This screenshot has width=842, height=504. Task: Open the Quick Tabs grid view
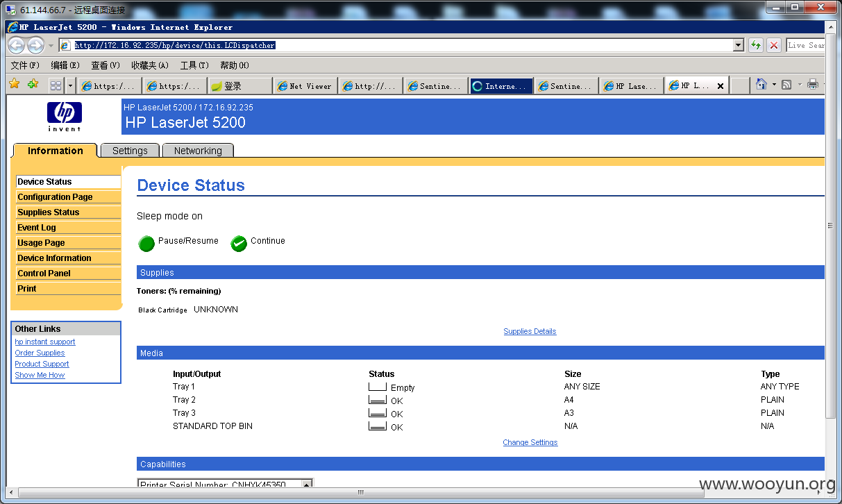click(x=56, y=85)
